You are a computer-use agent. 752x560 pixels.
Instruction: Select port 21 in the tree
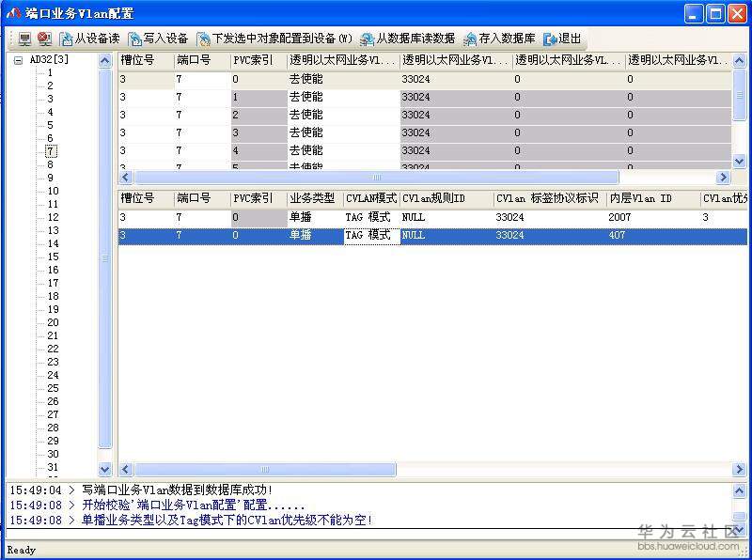53,335
